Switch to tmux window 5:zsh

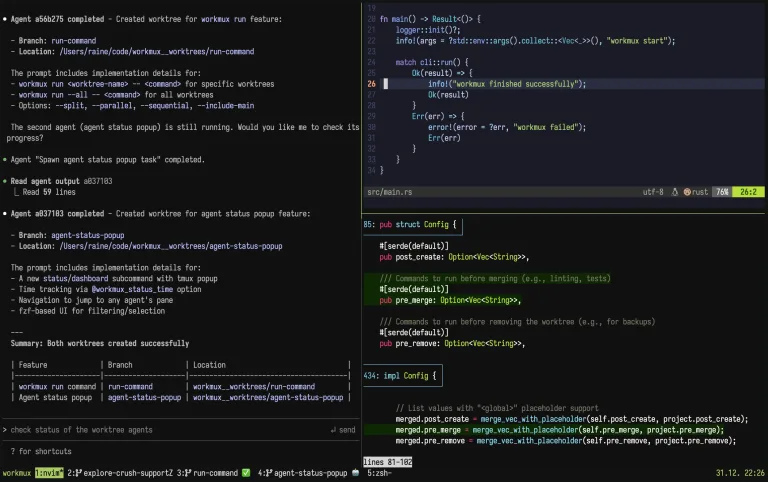click(380, 473)
